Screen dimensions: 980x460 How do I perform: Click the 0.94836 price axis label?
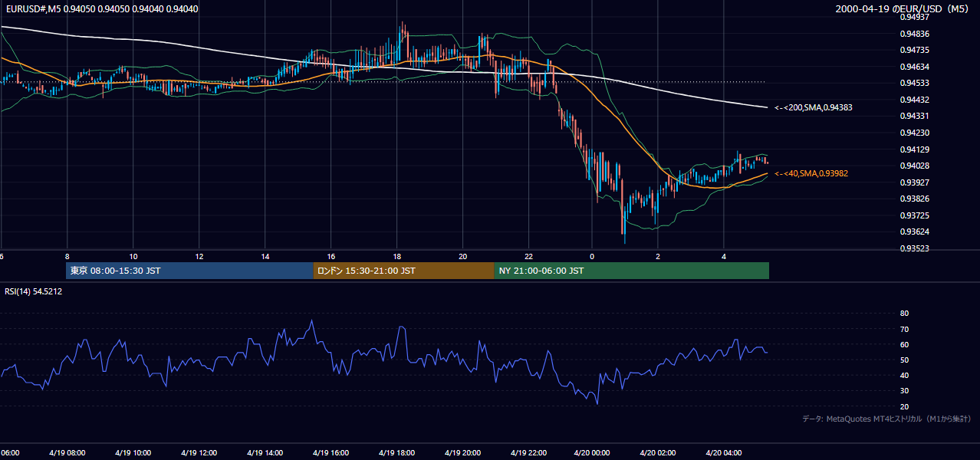coord(914,34)
